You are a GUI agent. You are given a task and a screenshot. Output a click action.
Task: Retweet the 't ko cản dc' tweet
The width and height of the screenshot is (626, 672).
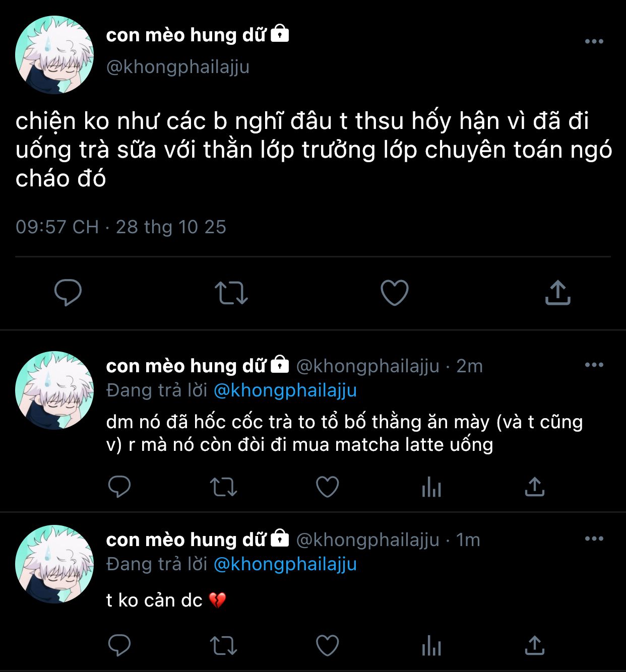click(223, 645)
